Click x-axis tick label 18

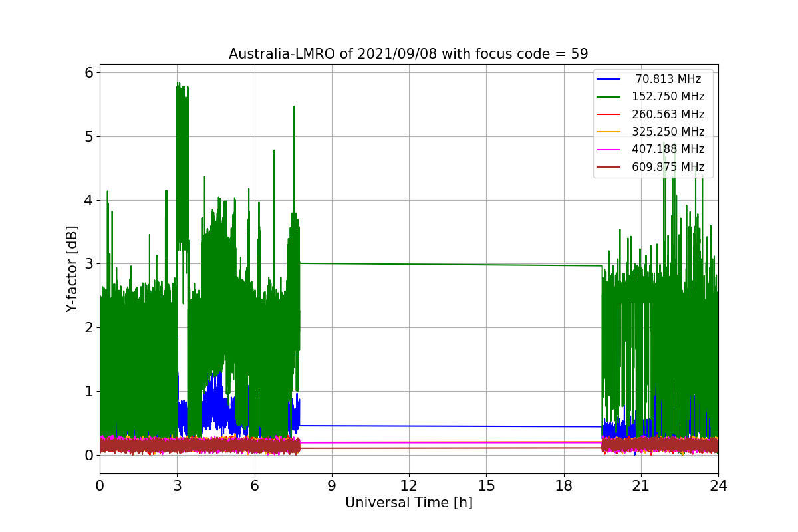click(x=564, y=486)
